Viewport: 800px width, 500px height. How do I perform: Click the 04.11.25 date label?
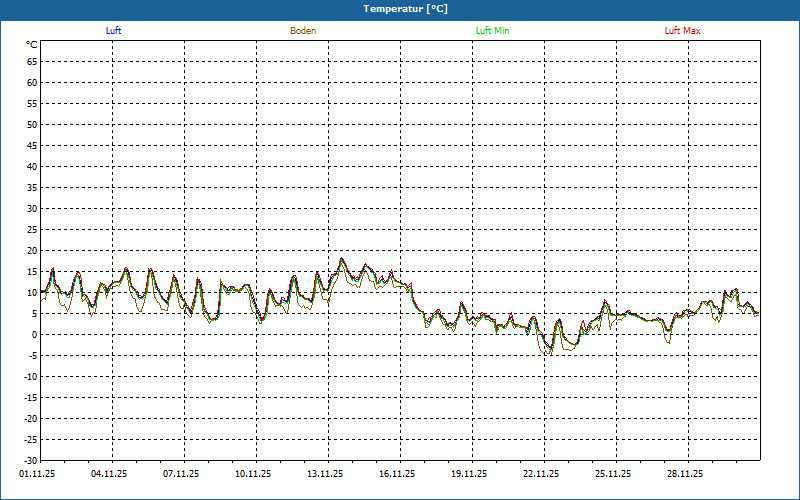[110, 475]
